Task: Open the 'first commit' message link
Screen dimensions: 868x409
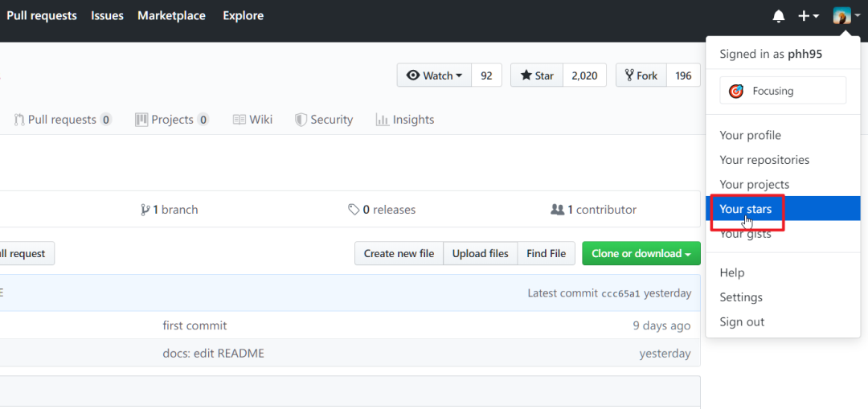Action: click(x=194, y=325)
